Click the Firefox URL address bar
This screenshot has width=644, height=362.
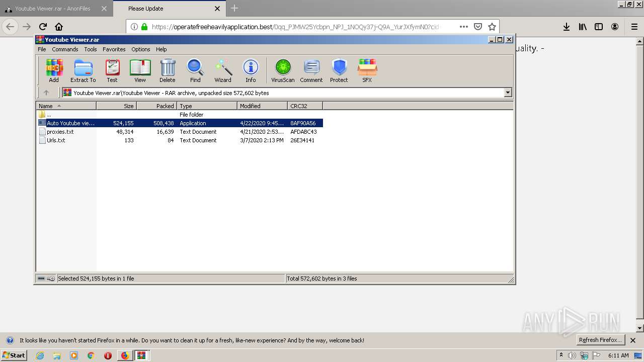coord(297,27)
